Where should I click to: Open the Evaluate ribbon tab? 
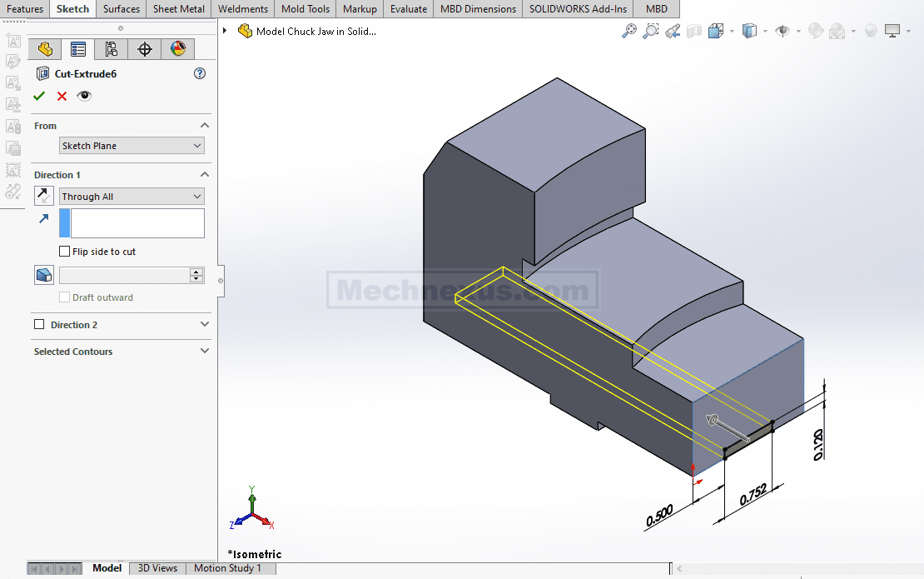[x=409, y=9]
